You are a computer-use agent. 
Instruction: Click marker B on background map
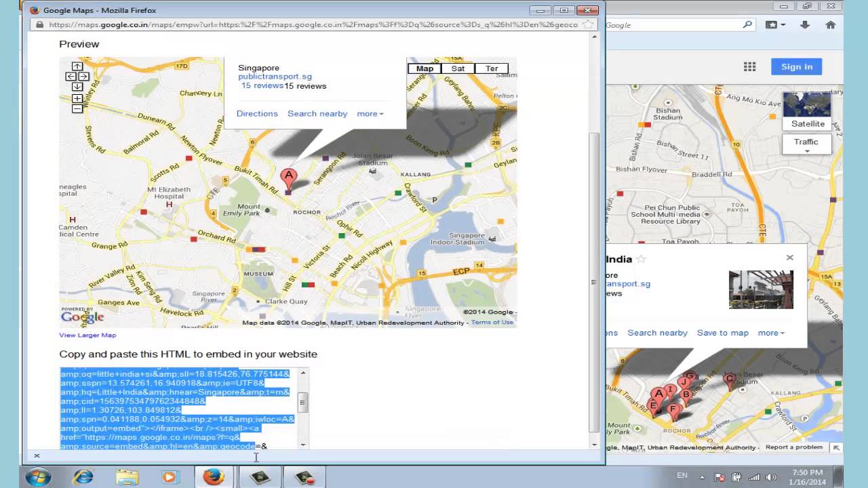686,395
